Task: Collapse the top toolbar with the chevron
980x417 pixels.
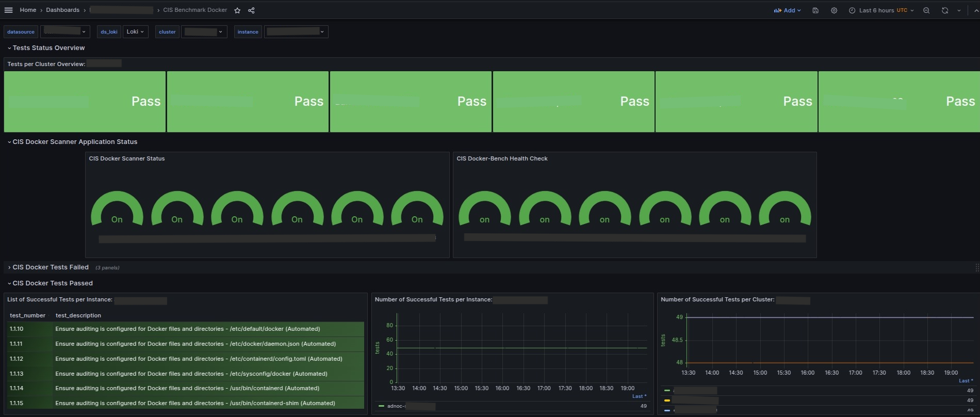Action: [976, 10]
